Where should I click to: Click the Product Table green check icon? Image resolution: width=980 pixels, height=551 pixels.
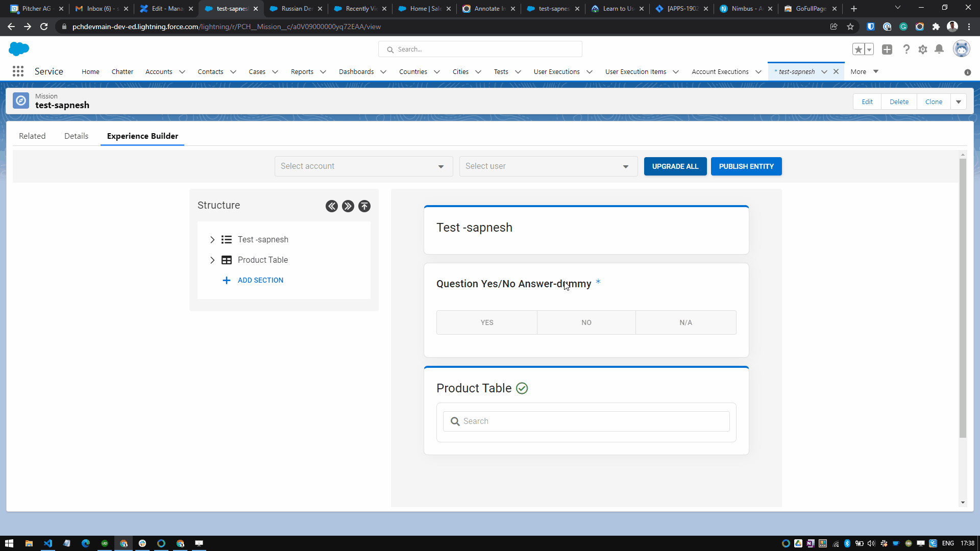click(522, 388)
